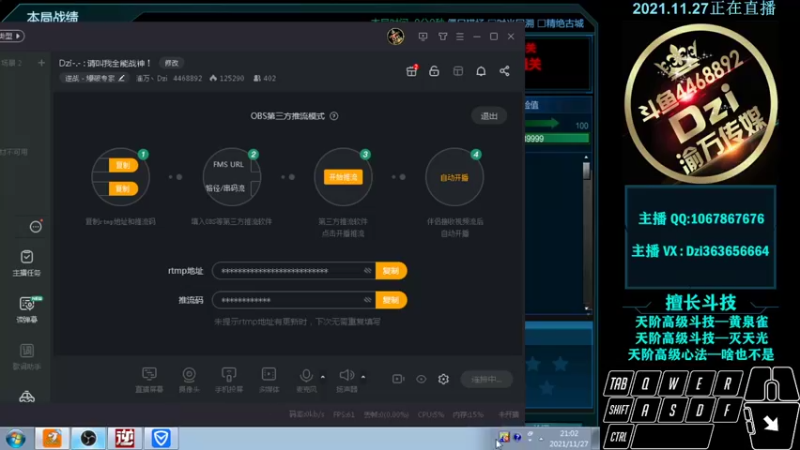Expand the mode selector pill at top left
Image resolution: width=800 pixels, height=450 pixels.
tap(12, 36)
